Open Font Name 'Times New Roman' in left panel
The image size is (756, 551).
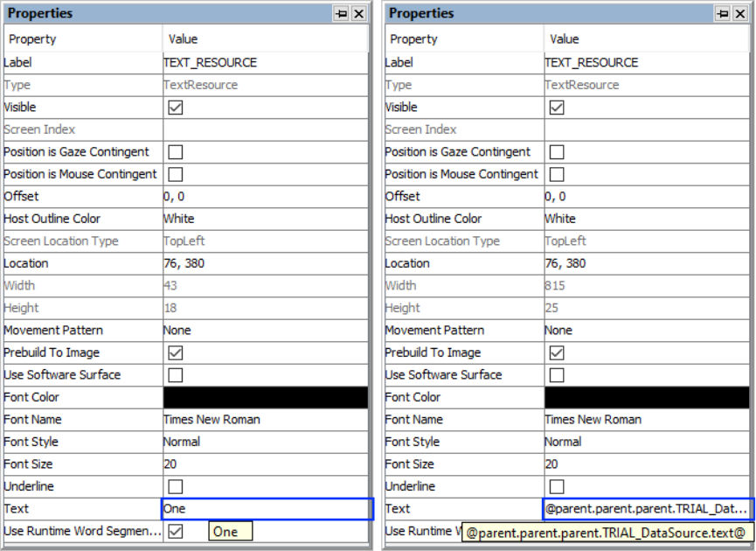coord(266,420)
